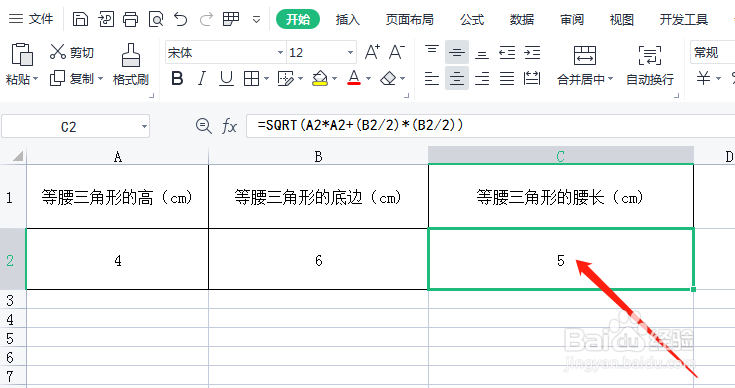This screenshot has width=735, height=388.
Task: Toggle Bold formatting
Action: [177, 78]
